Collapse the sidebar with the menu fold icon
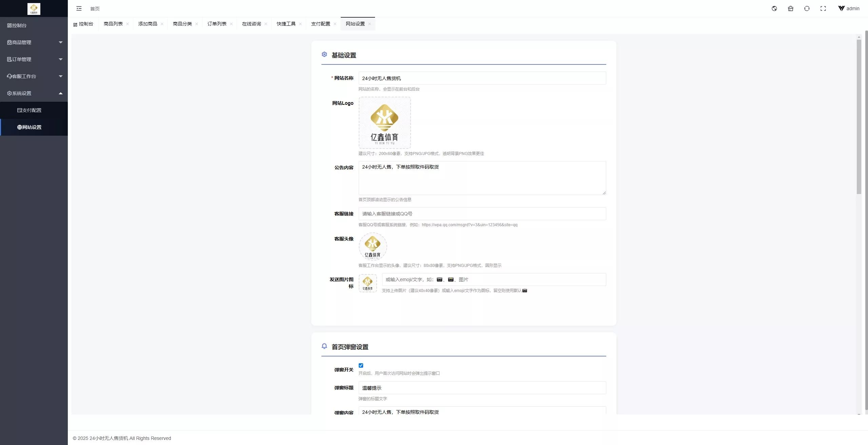This screenshot has height=445, width=868. coord(79,8)
